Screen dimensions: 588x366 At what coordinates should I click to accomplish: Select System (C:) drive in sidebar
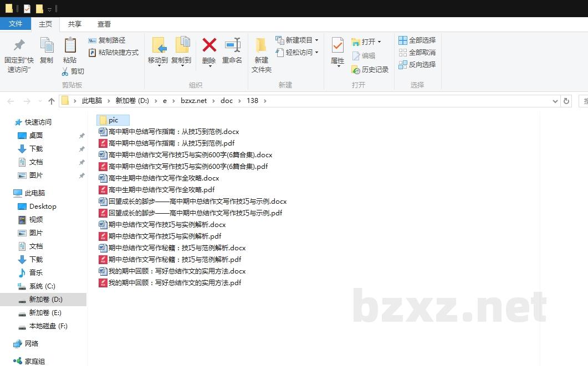(x=42, y=286)
